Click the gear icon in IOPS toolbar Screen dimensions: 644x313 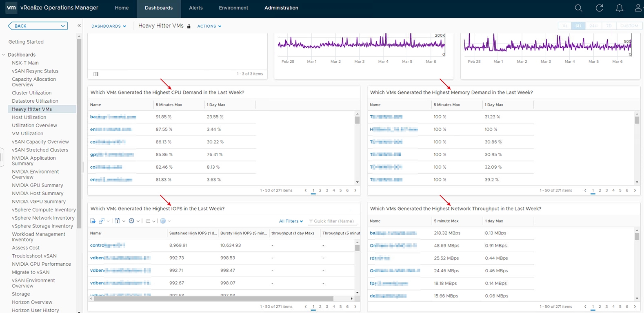click(163, 221)
